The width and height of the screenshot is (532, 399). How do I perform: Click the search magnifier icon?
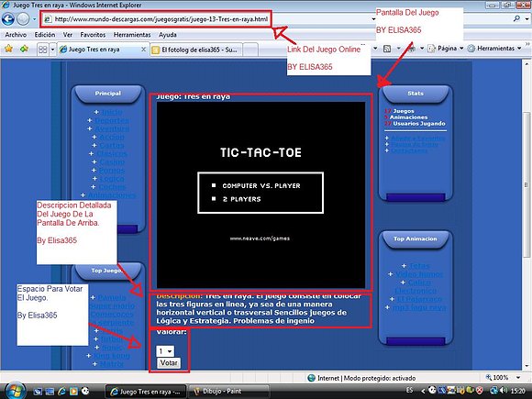pos(516,18)
